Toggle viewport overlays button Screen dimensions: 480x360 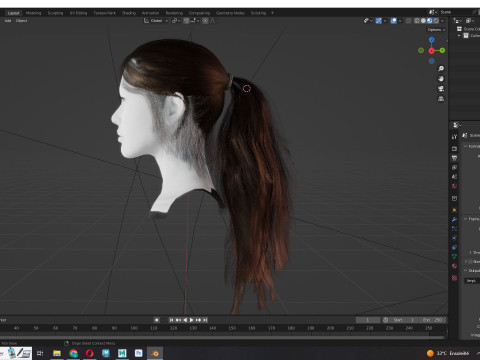pos(394,21)
